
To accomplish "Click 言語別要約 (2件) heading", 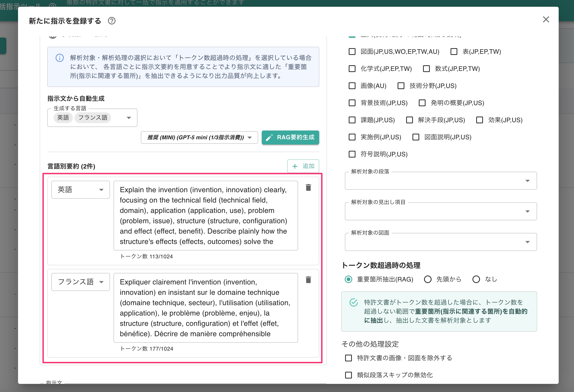I will pos(71,166).
